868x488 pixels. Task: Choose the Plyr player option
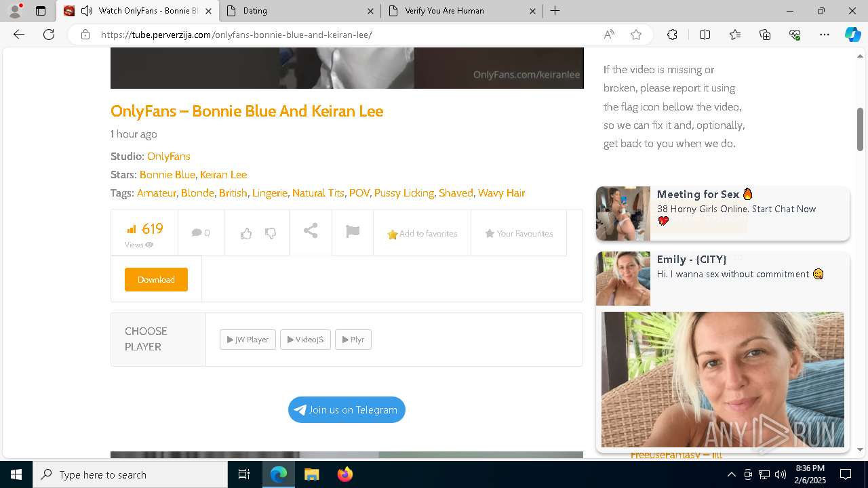pyautogui.click(x=353, y=340)
